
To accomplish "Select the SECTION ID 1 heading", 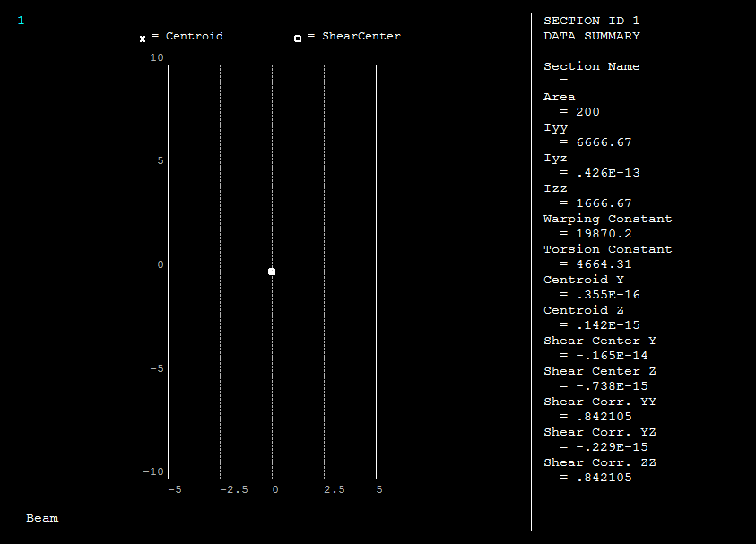I will (592, 21).
